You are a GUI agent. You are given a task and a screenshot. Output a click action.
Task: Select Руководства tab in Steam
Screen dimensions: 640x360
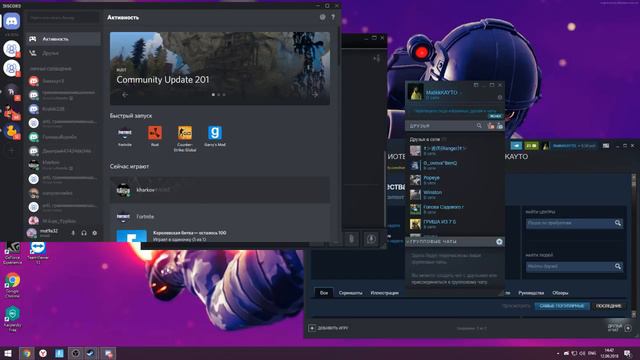(531, 293)
